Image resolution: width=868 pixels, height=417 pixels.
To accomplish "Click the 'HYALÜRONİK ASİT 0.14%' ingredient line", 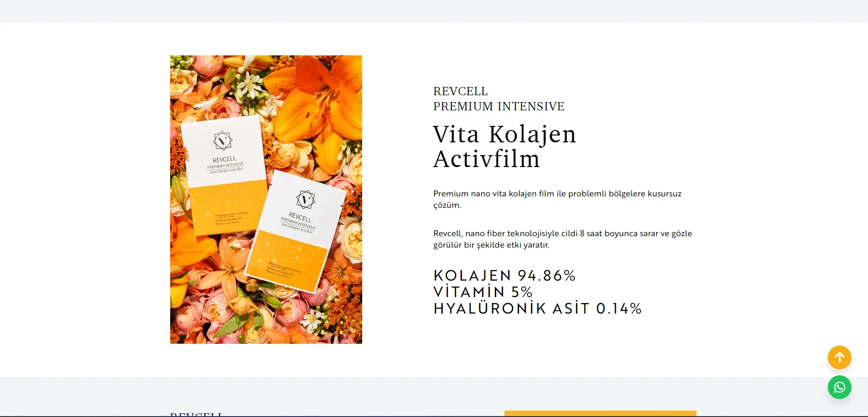I will [538, 309].
